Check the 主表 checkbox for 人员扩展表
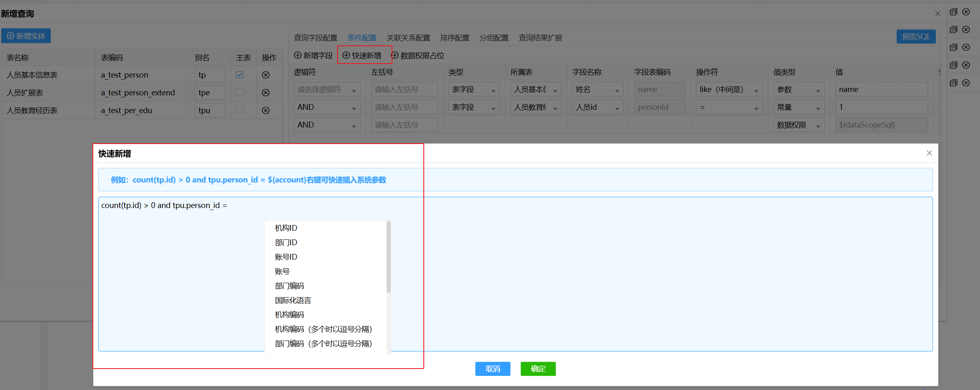The width and height of the screenshot is (980, 390). [x=240, y=93]
